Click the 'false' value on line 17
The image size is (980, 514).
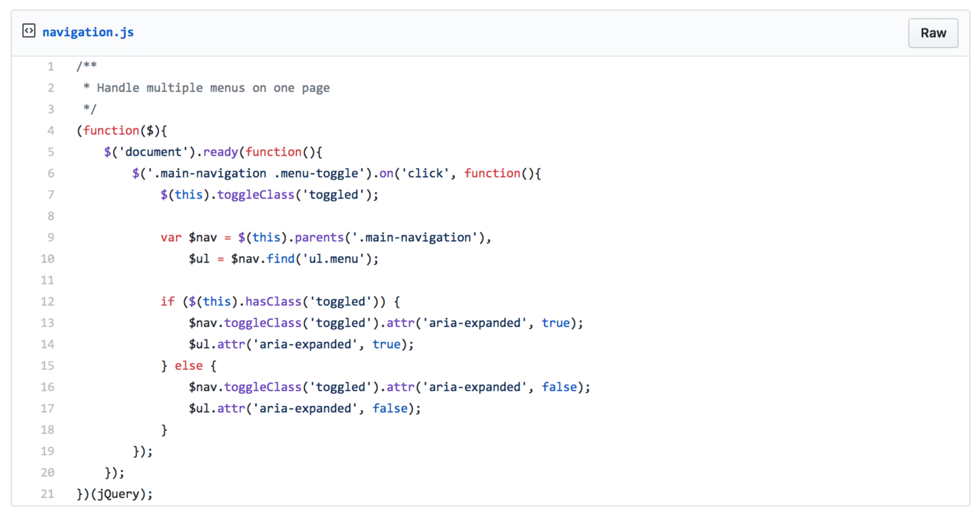pyautogui.click(x=390, y=408)
